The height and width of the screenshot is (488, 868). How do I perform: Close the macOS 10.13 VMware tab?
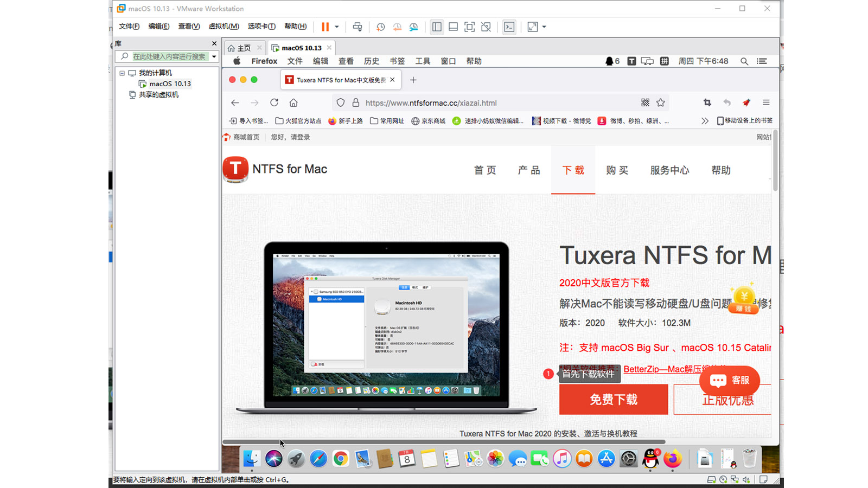point(329,48)
